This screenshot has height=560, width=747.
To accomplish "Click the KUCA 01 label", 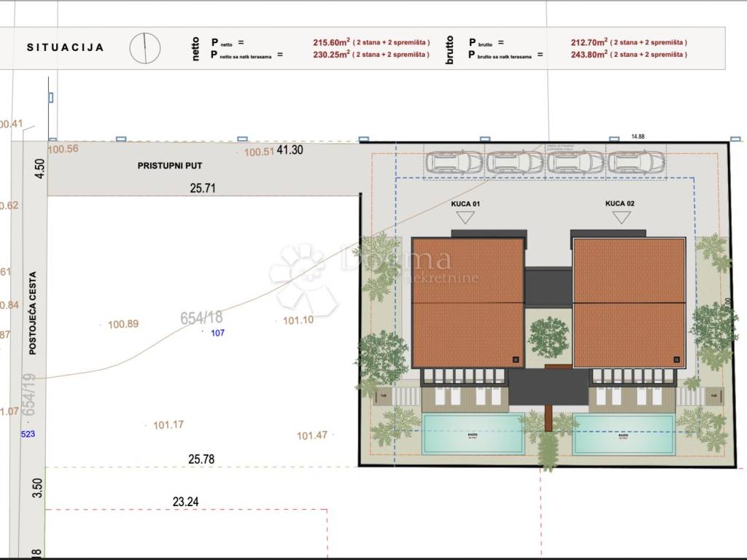I will (464, 203).
